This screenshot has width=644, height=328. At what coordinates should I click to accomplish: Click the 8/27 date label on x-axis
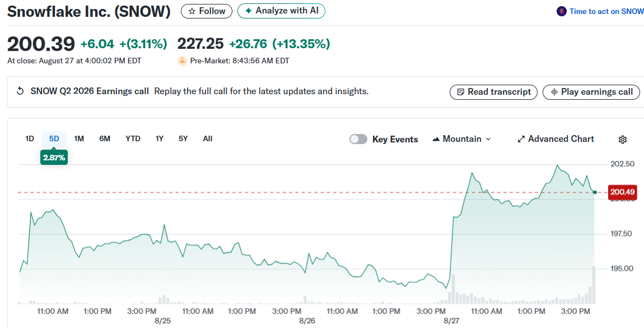point(451,321)
